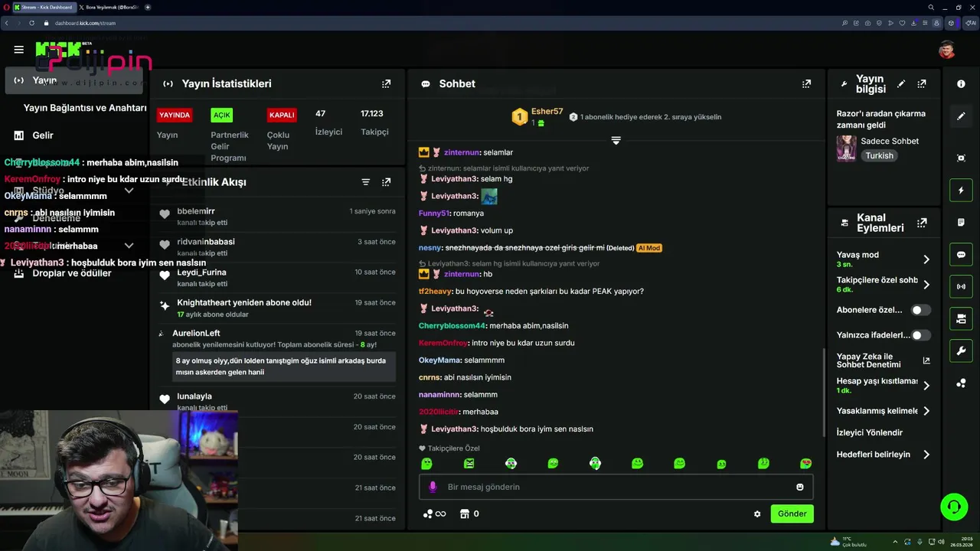Toggle Yalnızca ifadeler chat mode
This screenshot has width=980, height=551.
click(921, 334)
